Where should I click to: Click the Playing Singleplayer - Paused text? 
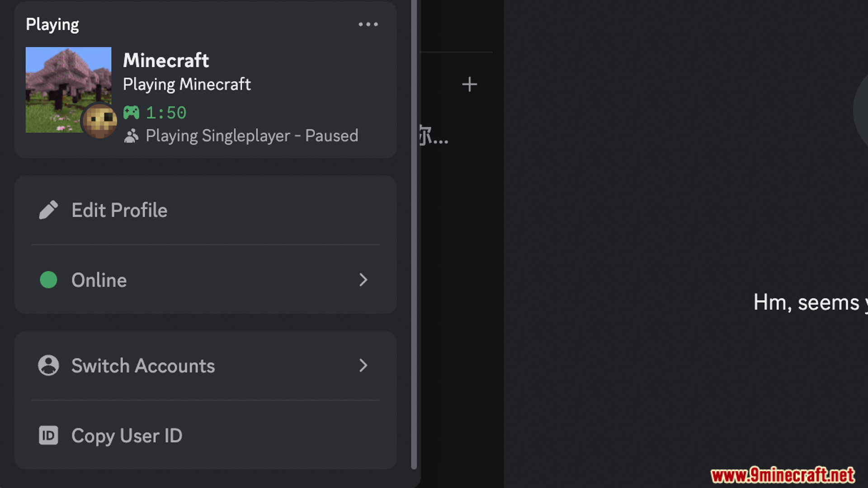pos(252,136)
